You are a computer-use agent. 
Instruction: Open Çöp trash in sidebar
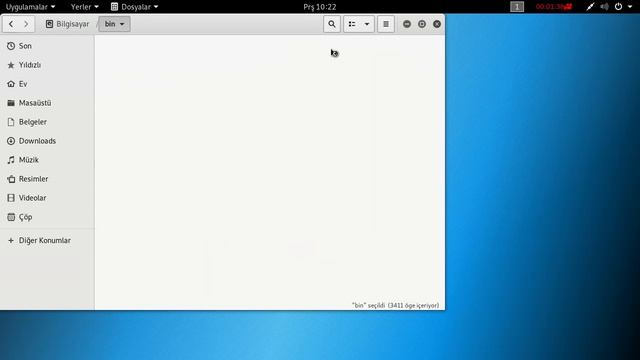click(x=47, y=217)
